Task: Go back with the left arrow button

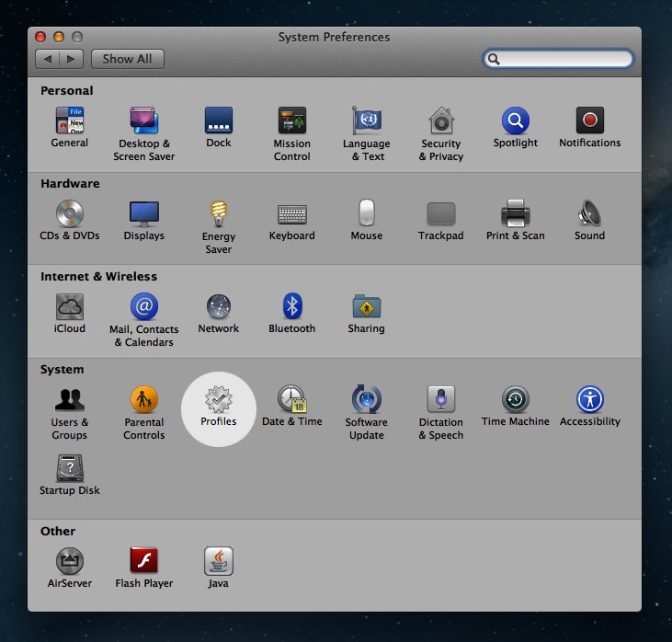Action: [x=47, y=59]
